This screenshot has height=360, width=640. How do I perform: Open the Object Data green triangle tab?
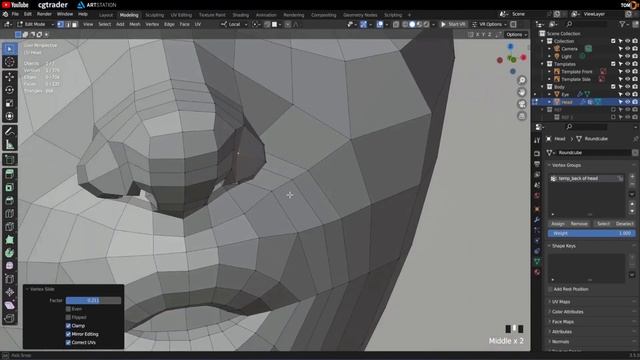[537, 261]
